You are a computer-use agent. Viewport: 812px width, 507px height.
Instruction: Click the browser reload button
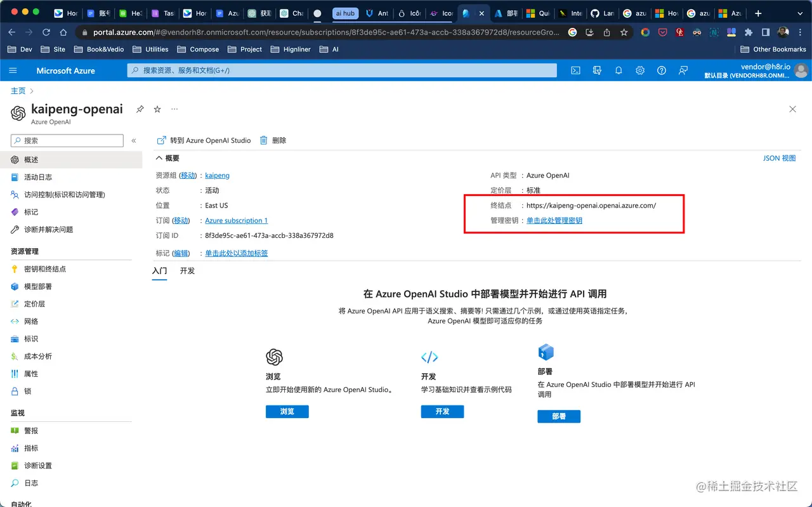pyautogui.click(x=46, y=32)
